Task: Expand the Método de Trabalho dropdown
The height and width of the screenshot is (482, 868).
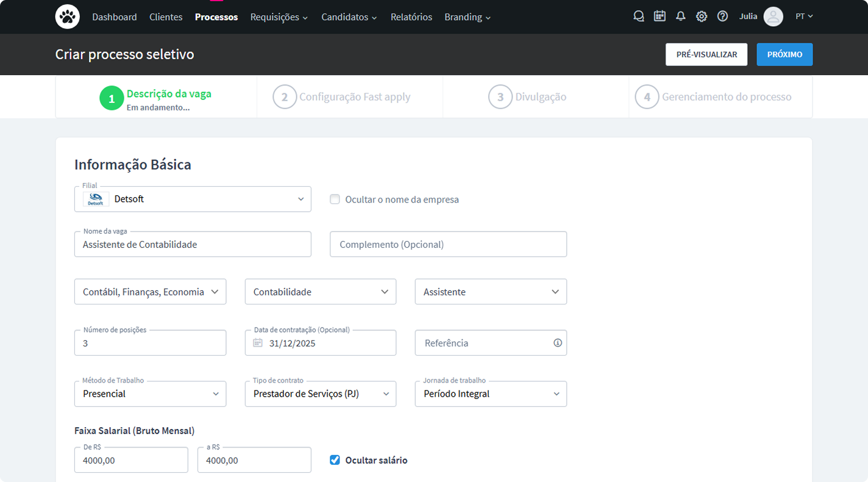Action: 150,394
